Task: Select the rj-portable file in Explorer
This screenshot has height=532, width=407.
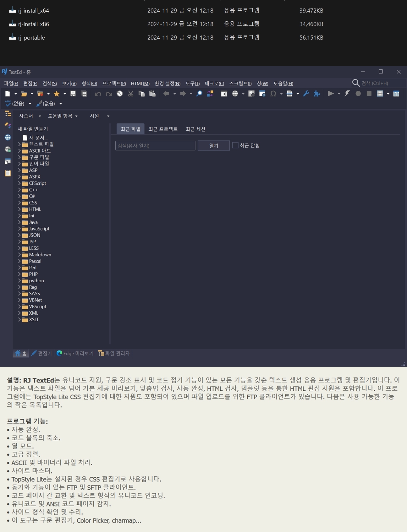Action: coord(31,37)
